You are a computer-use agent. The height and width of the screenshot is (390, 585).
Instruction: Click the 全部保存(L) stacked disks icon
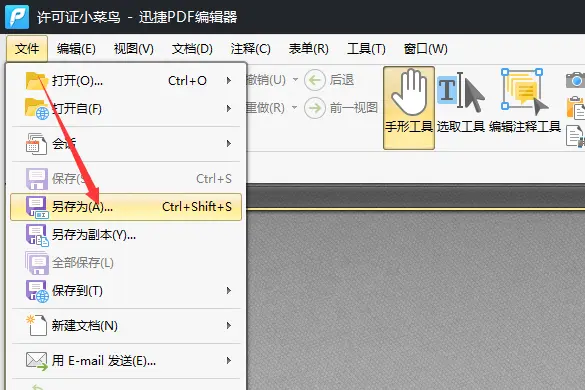[x=37, y=263]
